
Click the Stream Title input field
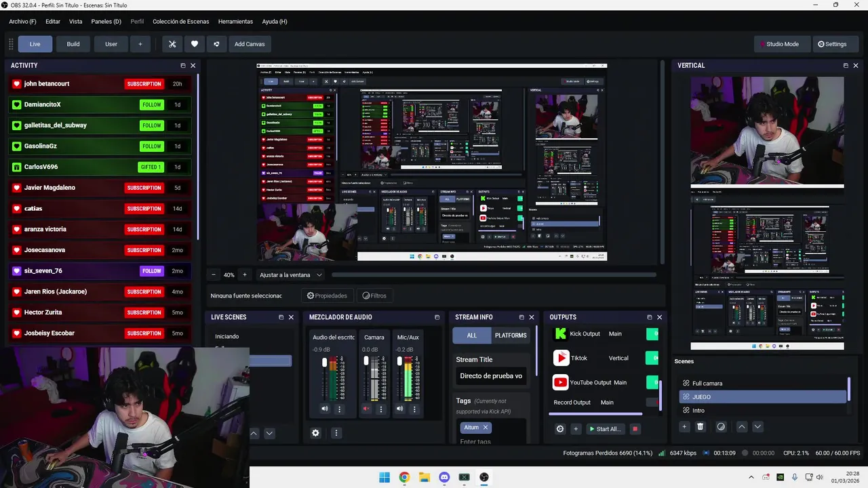click(x=491, y=376)
